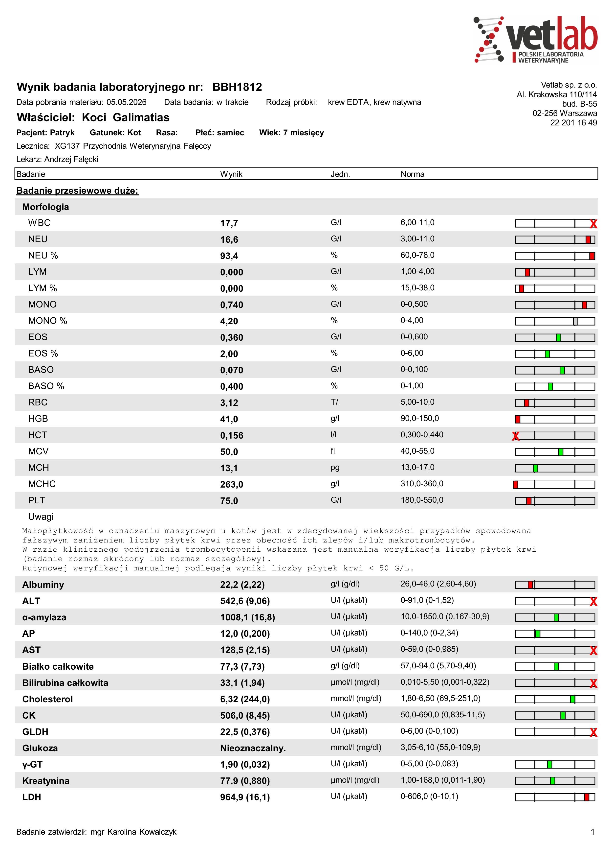613x868 pixels.
Task: Click the text "Lekarz: Andrzej Falęcki"
Action: (57, 159)
